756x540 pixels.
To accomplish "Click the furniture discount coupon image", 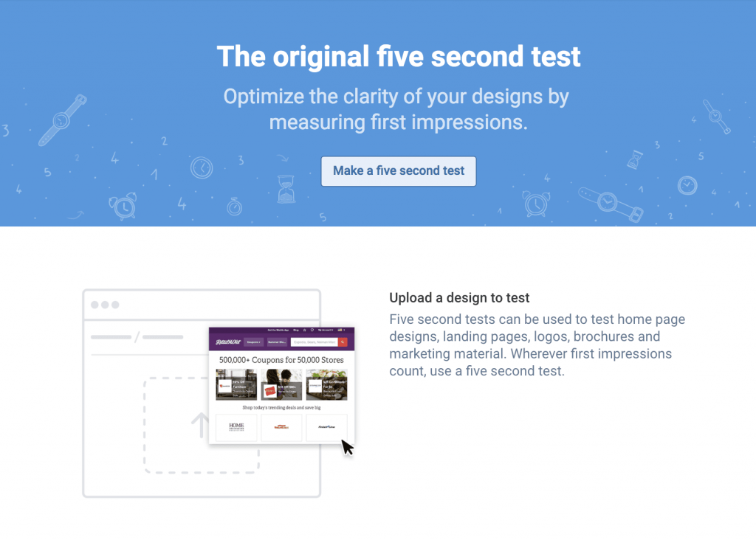I will coord(236,384).
